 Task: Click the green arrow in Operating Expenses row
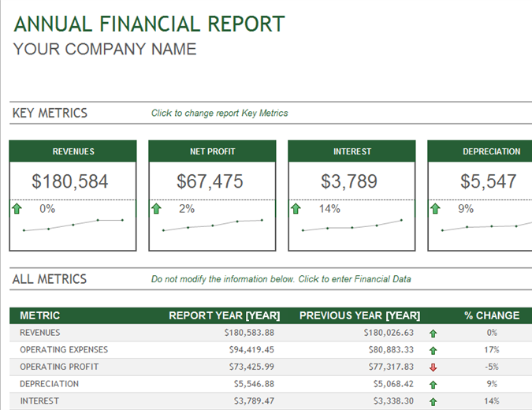coord(433,350)
